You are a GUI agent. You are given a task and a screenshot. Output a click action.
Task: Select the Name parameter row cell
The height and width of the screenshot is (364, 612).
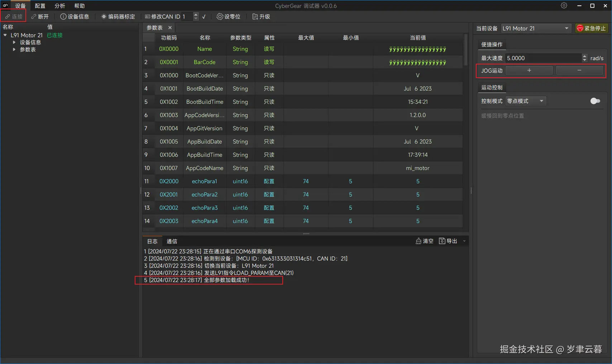[x=205, y=49]
